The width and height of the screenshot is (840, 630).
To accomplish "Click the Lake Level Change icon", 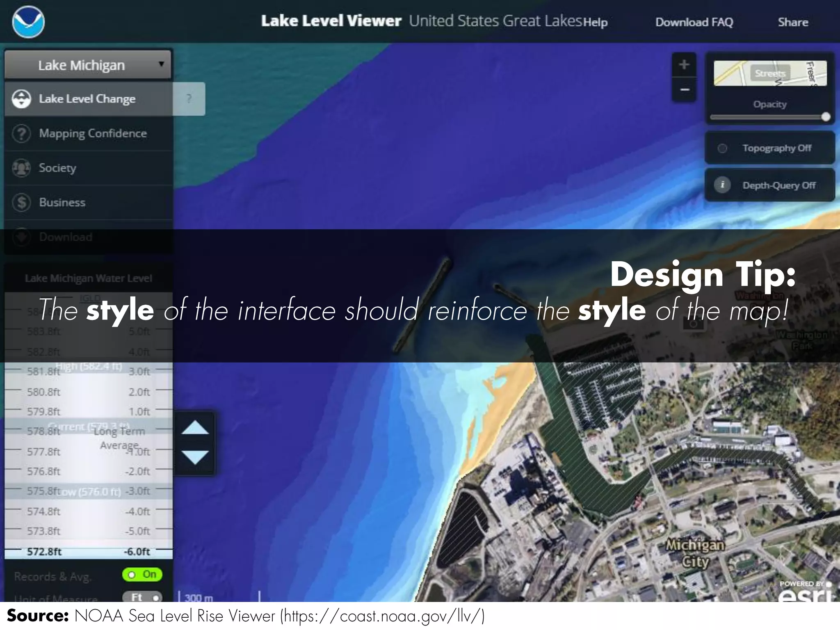I will click(x=21, y=99).
